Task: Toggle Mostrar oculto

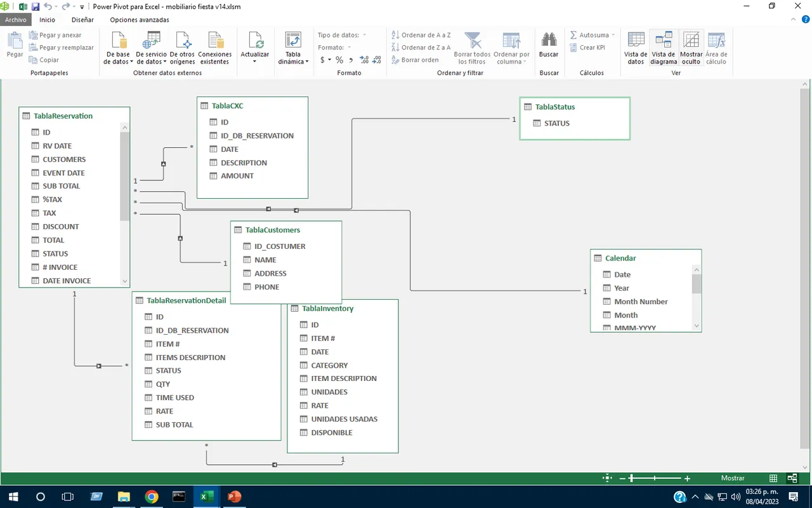Action: click(x=691, y=48)
